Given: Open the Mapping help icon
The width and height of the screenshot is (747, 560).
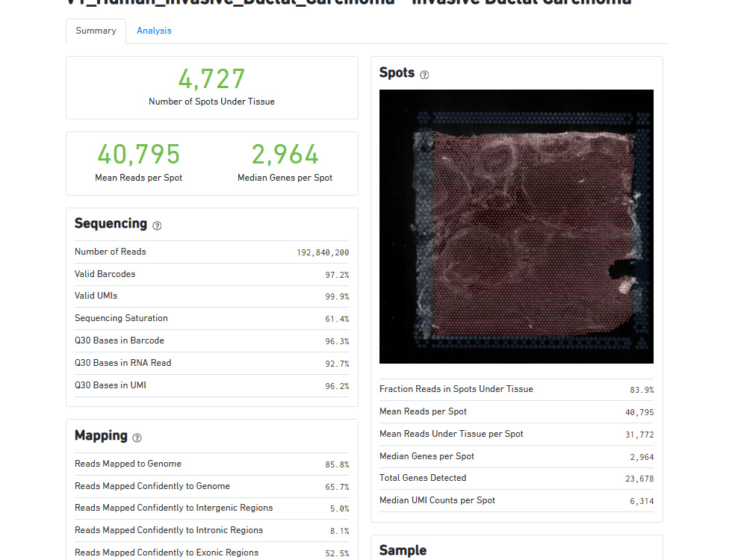Looking at the screenshot, I should pyautogui.click(x=137, y=438).
